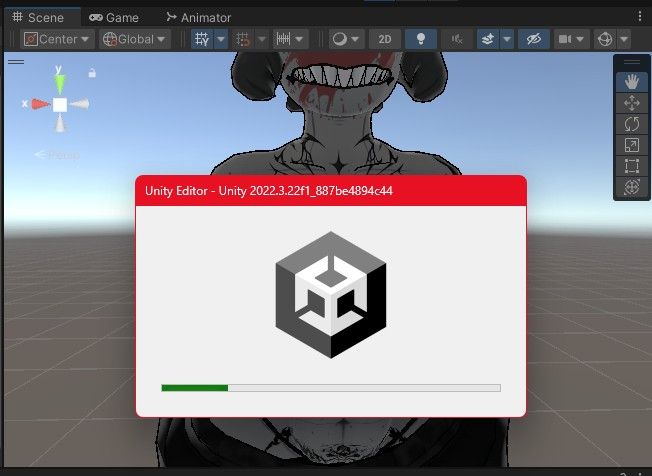652x476 pixels.
Task: Toggle scene audio mute icon
Action: coord(457,39)
